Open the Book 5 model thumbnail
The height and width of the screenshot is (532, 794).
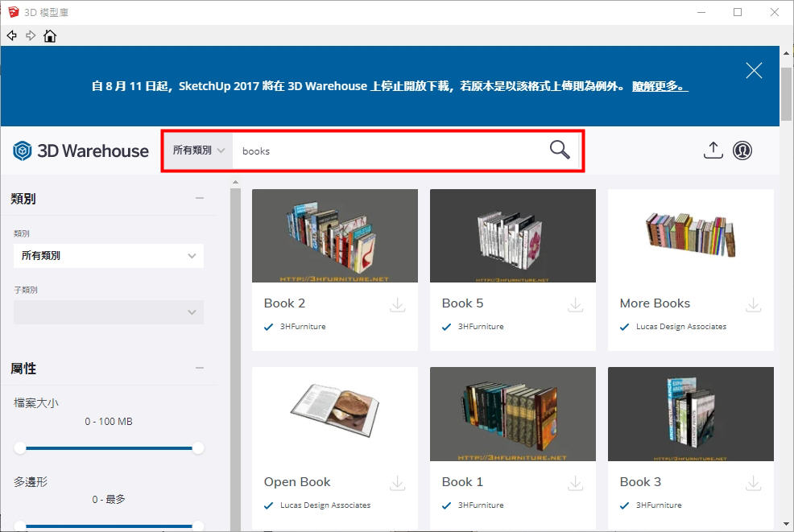(512, 236)
